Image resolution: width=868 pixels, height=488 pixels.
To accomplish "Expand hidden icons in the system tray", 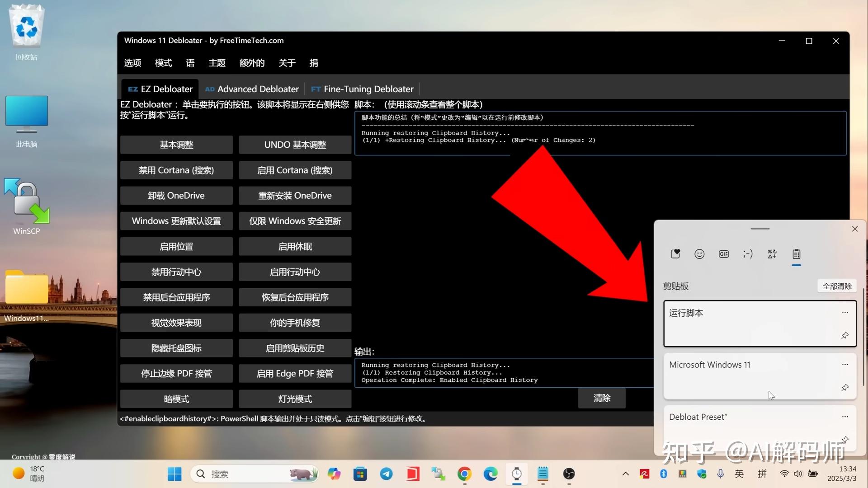I will click(626, 474).
